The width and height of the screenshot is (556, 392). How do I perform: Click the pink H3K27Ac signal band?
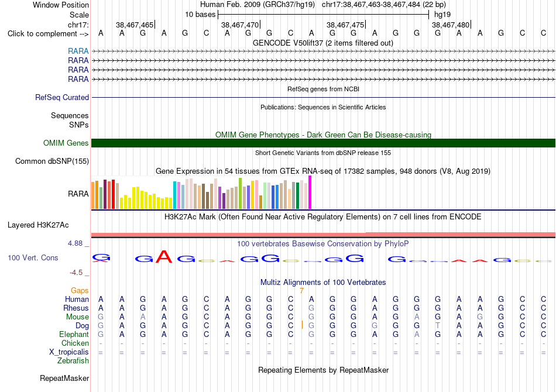coord(323,235)
